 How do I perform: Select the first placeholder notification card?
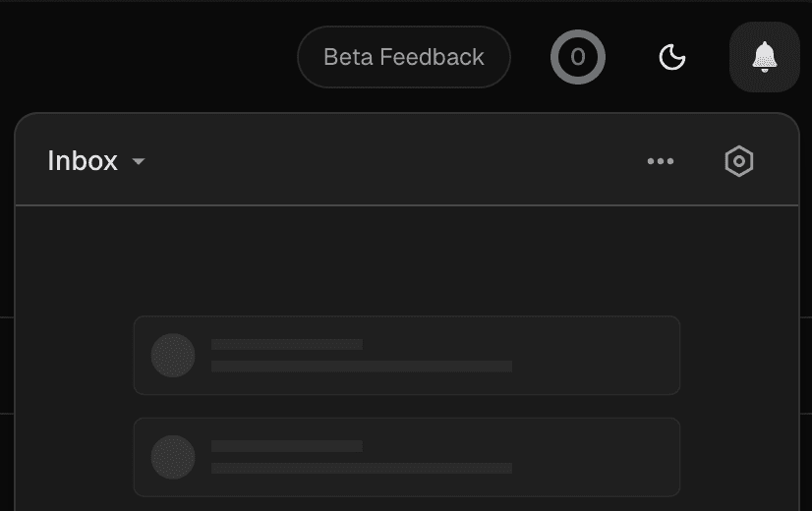tap(590, 355)
